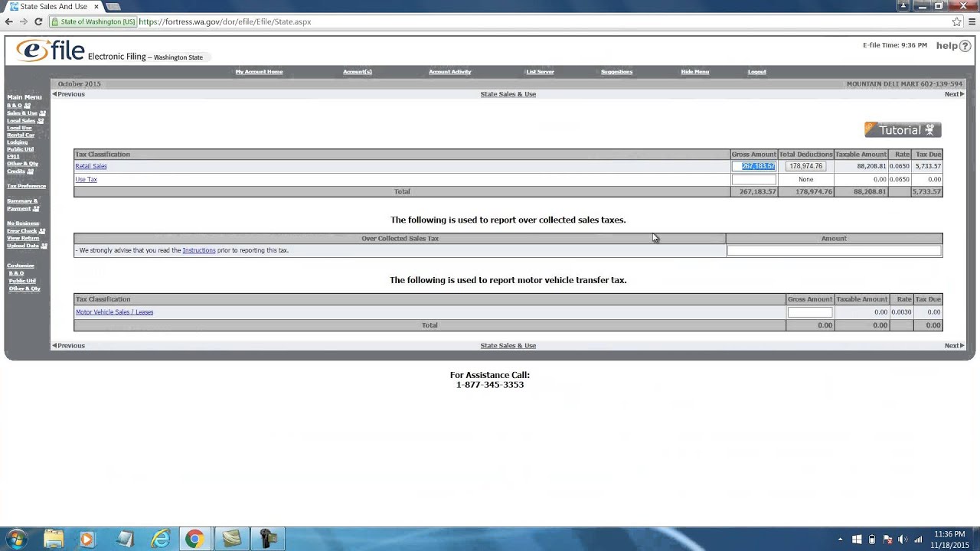Click the Over Collected Sales Tax amount field
Screen dimensions: 980x551
[834, 250]
